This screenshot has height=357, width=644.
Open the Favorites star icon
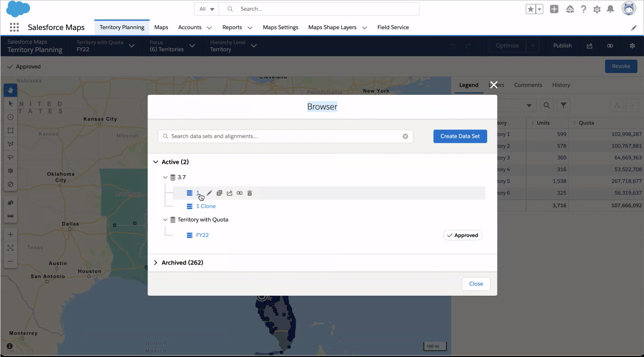[x=530, y=9]
